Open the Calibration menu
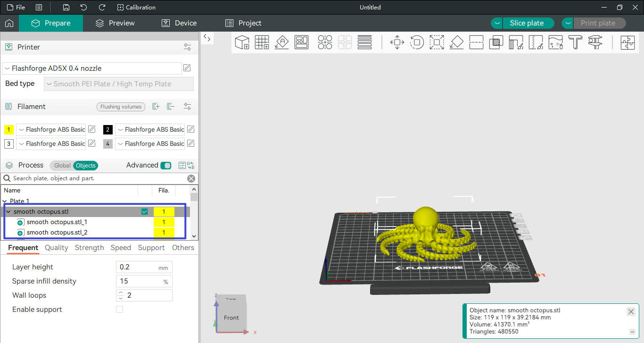 [136, 7]
